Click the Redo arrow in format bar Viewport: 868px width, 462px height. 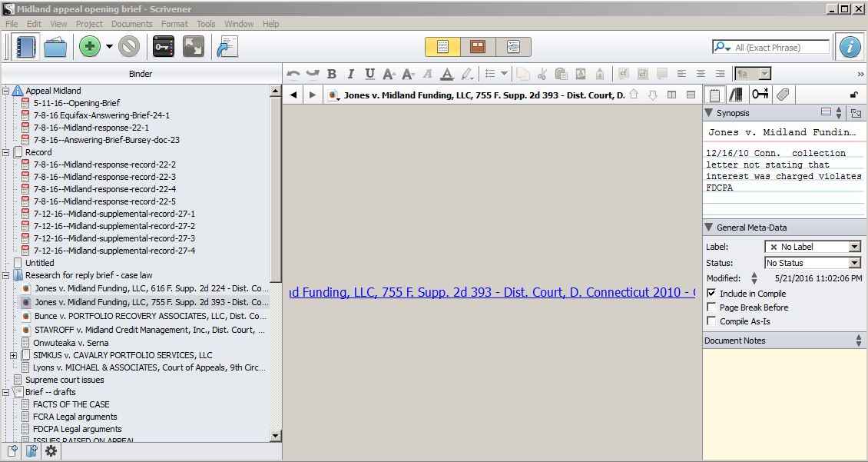tap(313, 74)
